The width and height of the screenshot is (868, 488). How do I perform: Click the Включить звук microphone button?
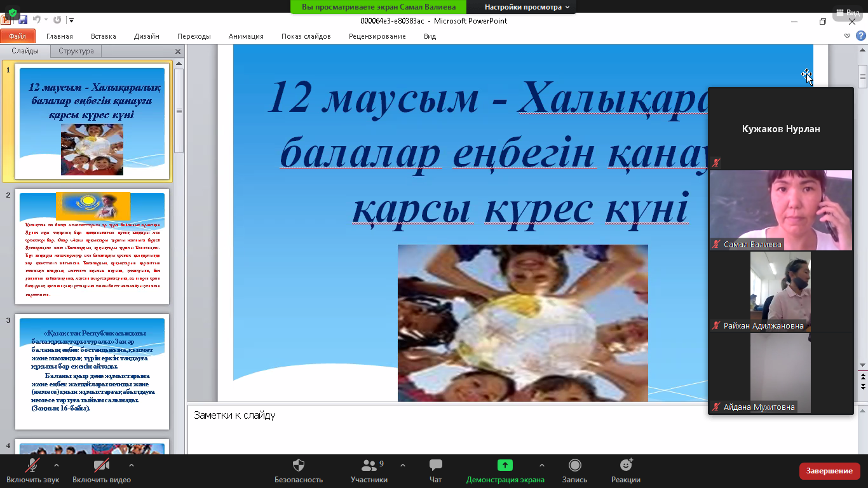tap(33, 471)
